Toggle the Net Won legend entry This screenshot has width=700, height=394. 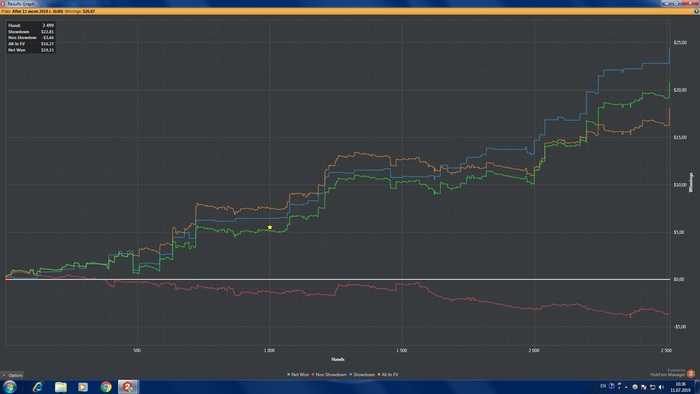tap(298, 374)
